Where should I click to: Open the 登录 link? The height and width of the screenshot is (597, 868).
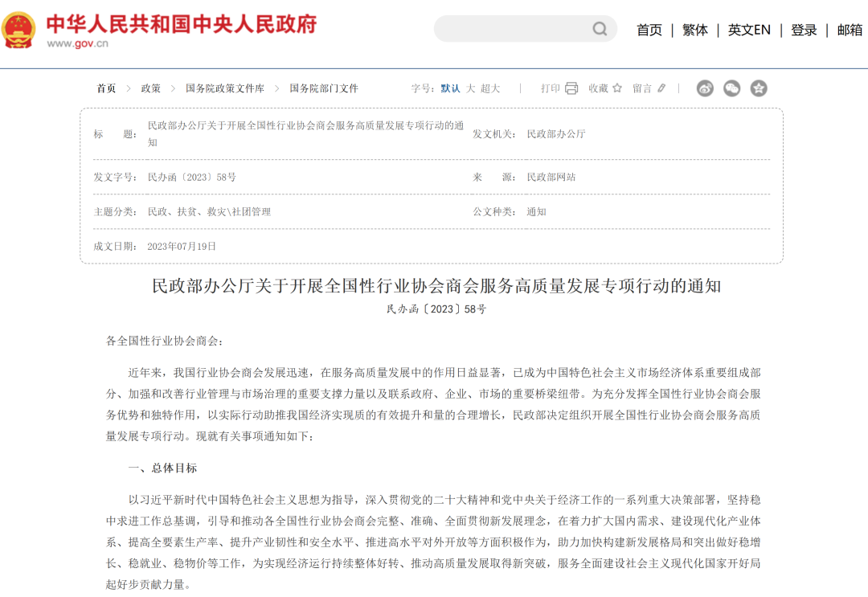[804, 30]
